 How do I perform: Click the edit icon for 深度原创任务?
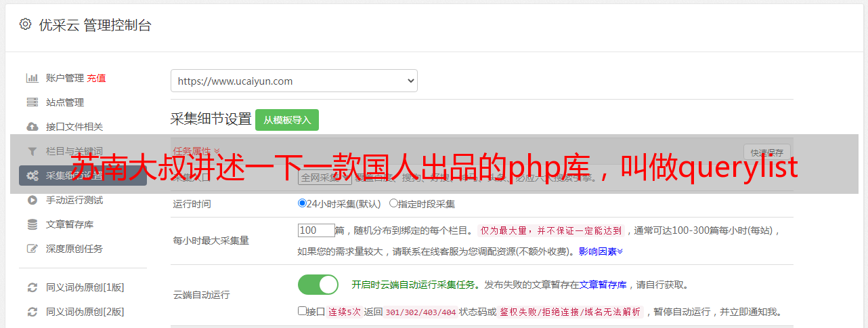click(32, 249)
